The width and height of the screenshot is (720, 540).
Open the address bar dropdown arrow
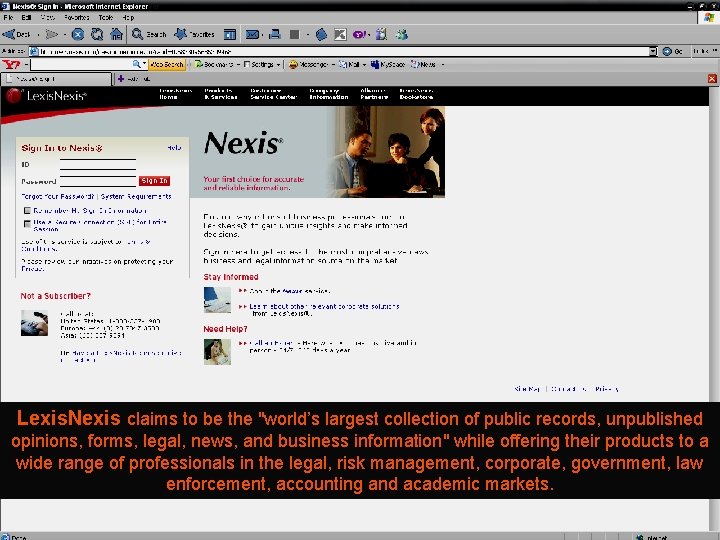pyautogui.click(x=653, y=51)
